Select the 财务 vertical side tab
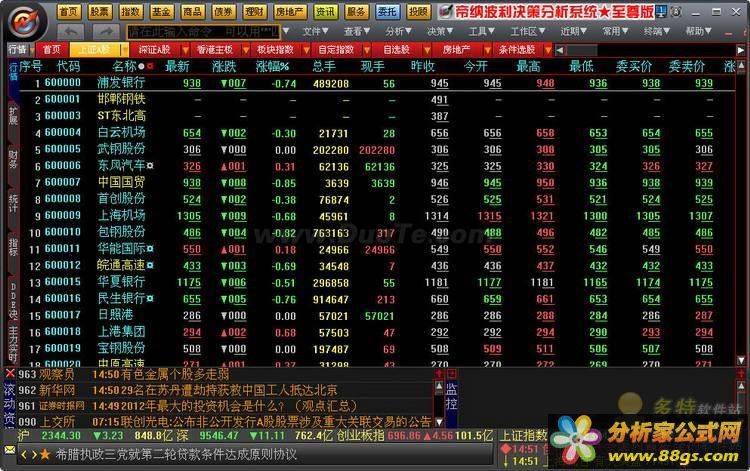The height and width of the screenshot is (471, 750). point(13,159)
